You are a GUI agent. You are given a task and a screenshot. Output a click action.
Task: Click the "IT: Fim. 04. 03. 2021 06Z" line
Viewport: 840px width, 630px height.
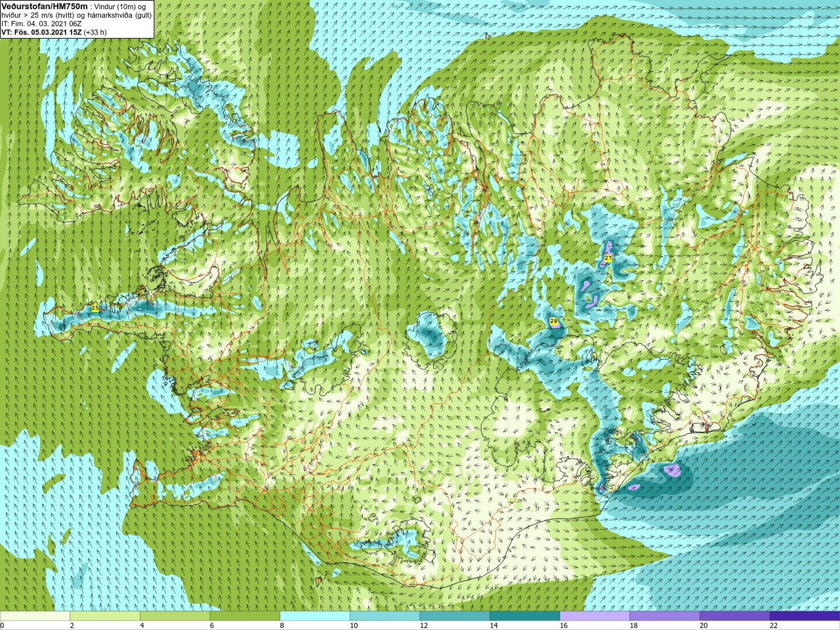[42, 24]
